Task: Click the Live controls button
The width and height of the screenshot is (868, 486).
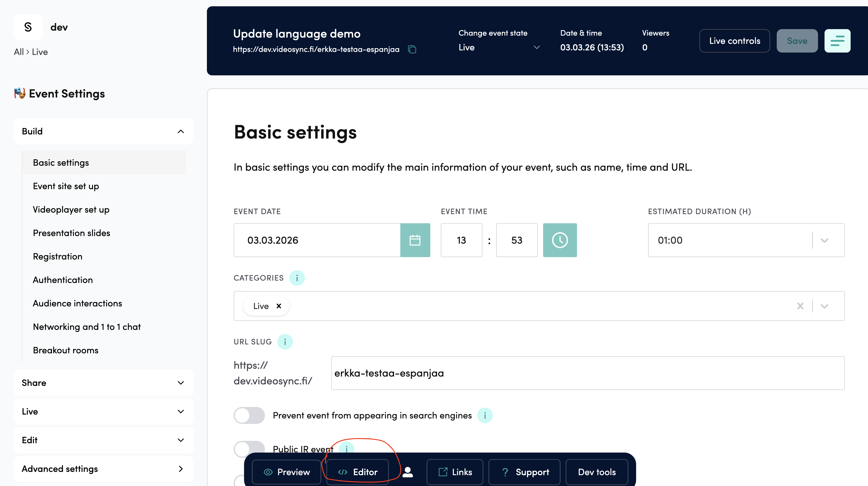Action: (x=734, y=41)
